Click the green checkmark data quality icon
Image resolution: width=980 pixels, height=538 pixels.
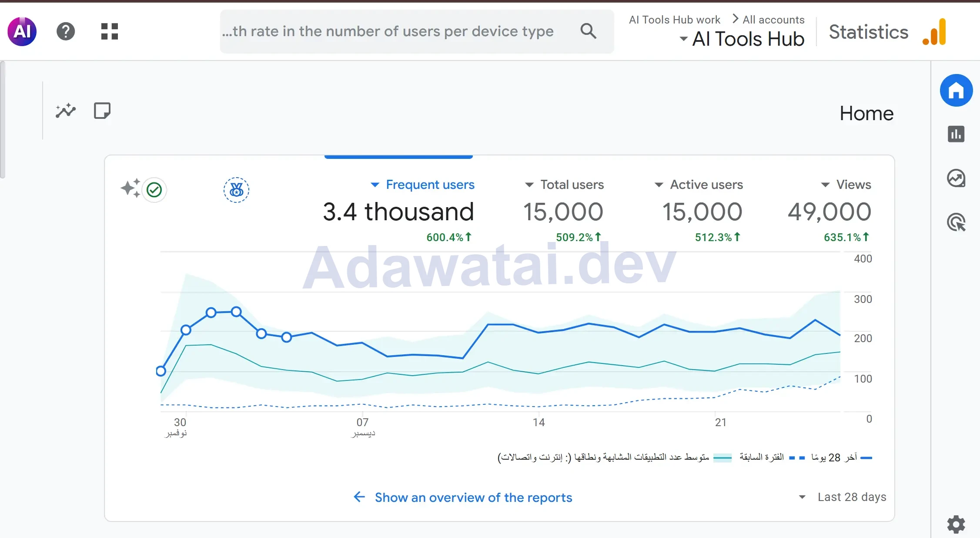[x=154, y=190]
